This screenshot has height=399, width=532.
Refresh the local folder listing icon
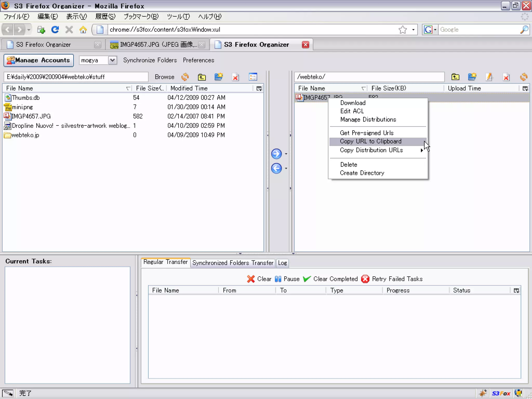(x=185, y=77)
